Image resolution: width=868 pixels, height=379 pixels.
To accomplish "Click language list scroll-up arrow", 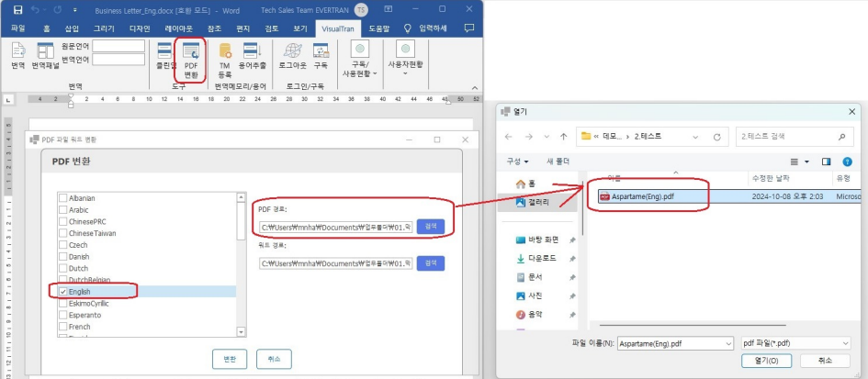I will click(x=241, y=197).
